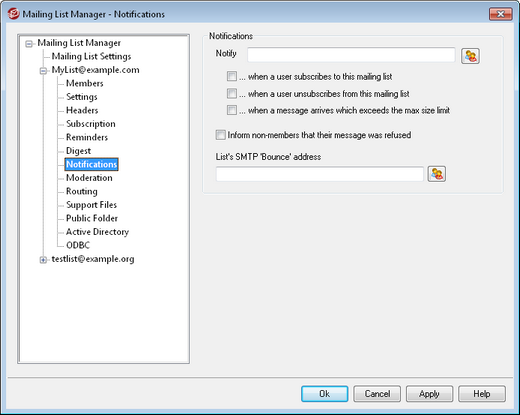Enable notification when a user unsubscribes

click(x=232, y=93)
